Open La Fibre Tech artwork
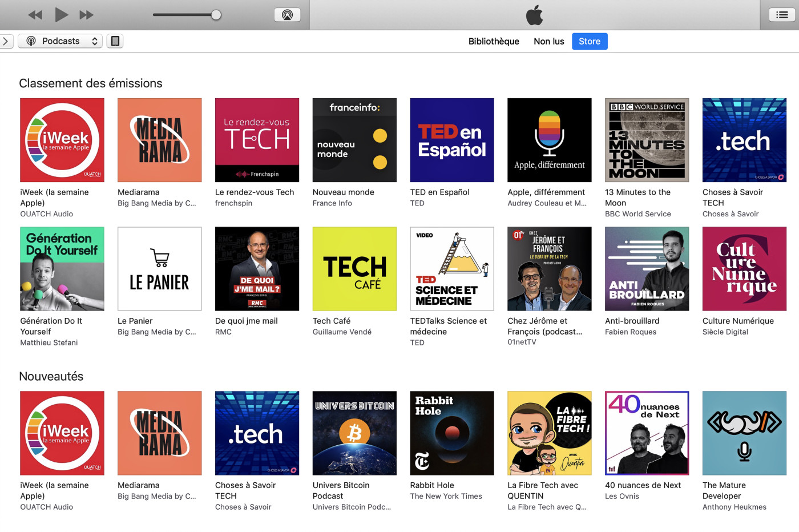This screenshot has height=532, width=799. pos(550,433)
